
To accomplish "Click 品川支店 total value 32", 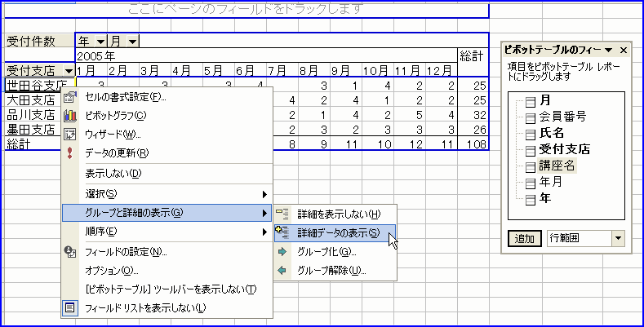I will click(473, 114).
